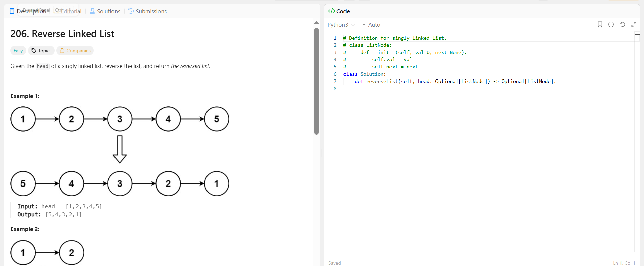Click the Description document icon

coord(12,11)
